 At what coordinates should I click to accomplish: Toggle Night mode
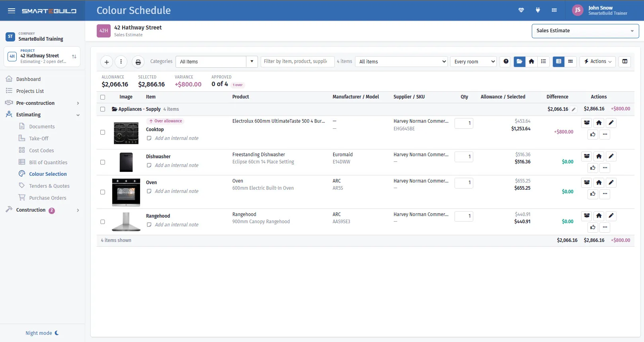coord(42,333)
